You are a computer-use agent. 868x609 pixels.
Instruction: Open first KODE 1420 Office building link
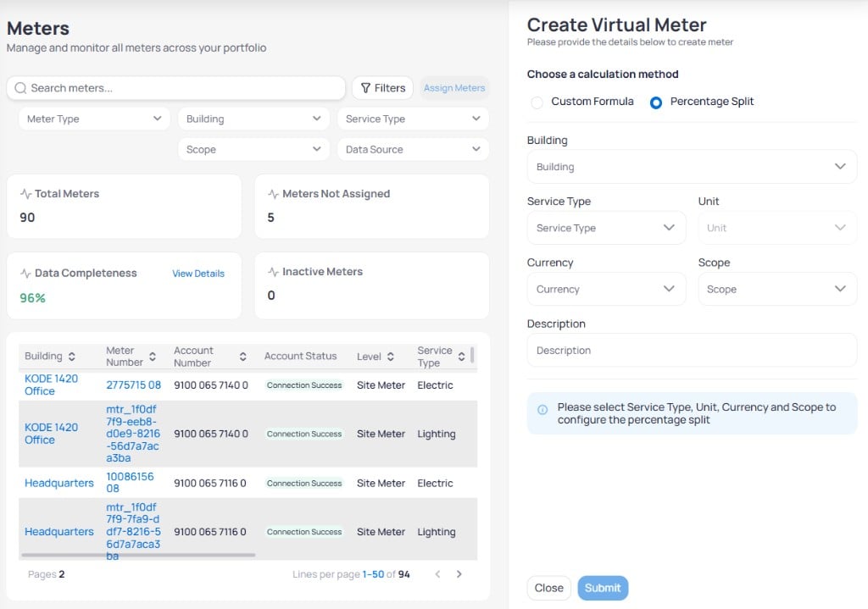(x=51, y=385)
